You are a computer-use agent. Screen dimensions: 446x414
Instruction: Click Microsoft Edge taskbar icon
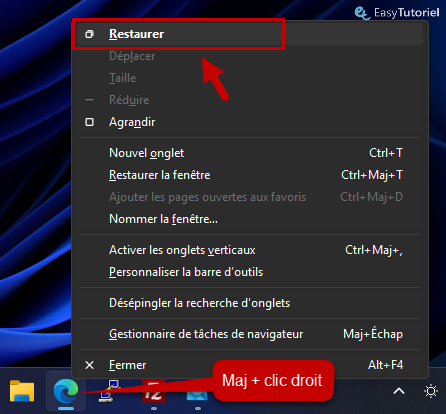pyautogui.click(x=66, y=391)
